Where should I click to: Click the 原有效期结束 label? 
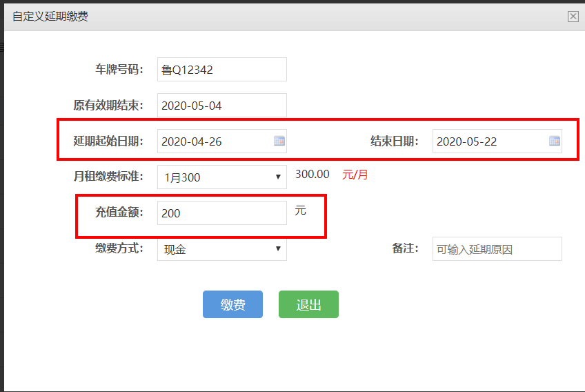[108, 106]
